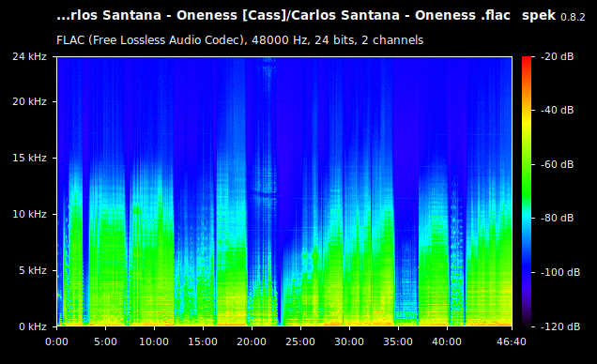This screenshot has height=364, width=597.
Task: Click the -40 dB scale label
Action: coord(558,111)
